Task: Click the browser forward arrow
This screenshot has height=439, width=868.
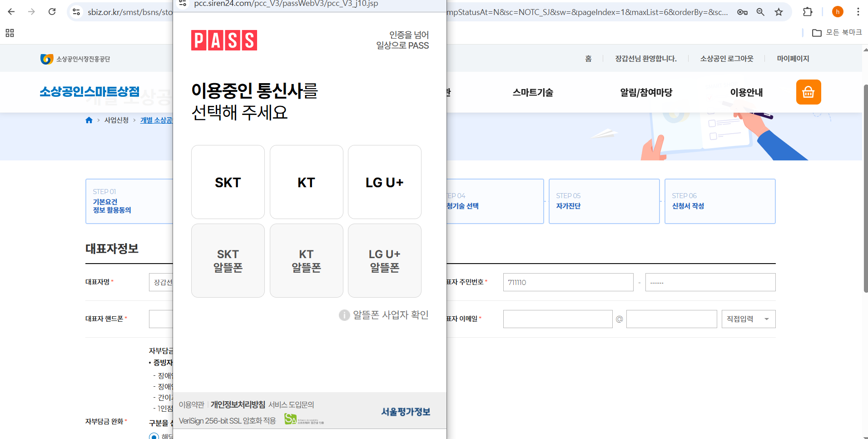Action: tap(31, 12)
